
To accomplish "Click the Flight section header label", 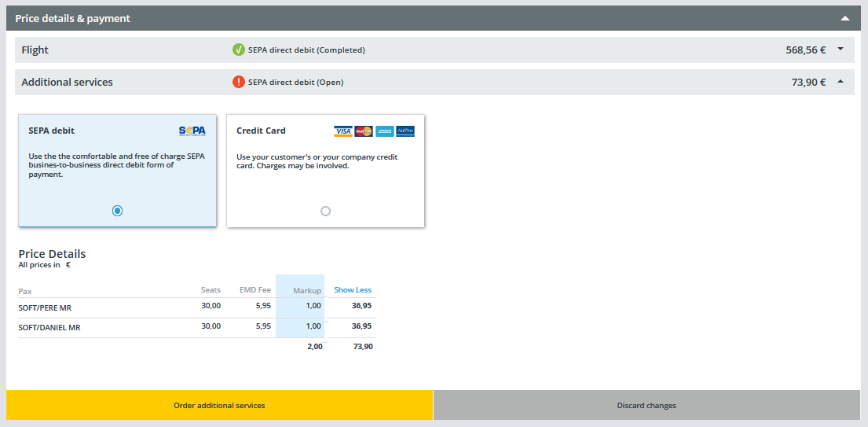I will pos(35,50).
